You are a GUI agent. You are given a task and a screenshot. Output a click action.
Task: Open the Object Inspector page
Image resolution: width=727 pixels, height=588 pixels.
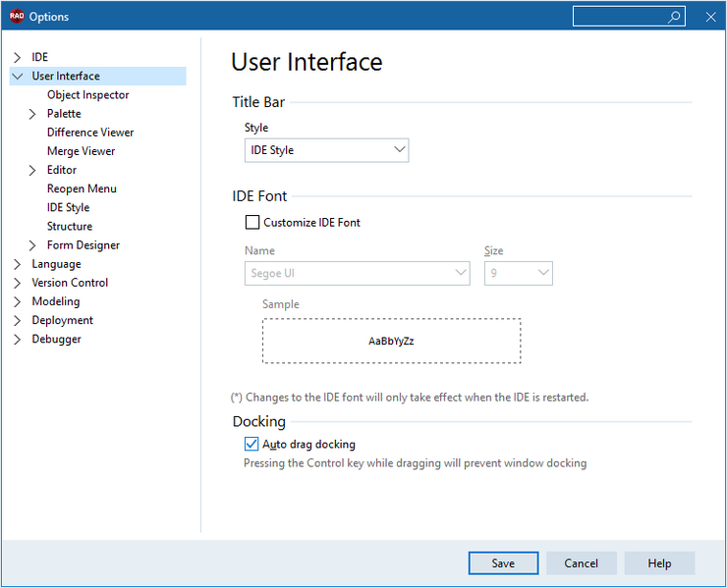tap(88, 95)
